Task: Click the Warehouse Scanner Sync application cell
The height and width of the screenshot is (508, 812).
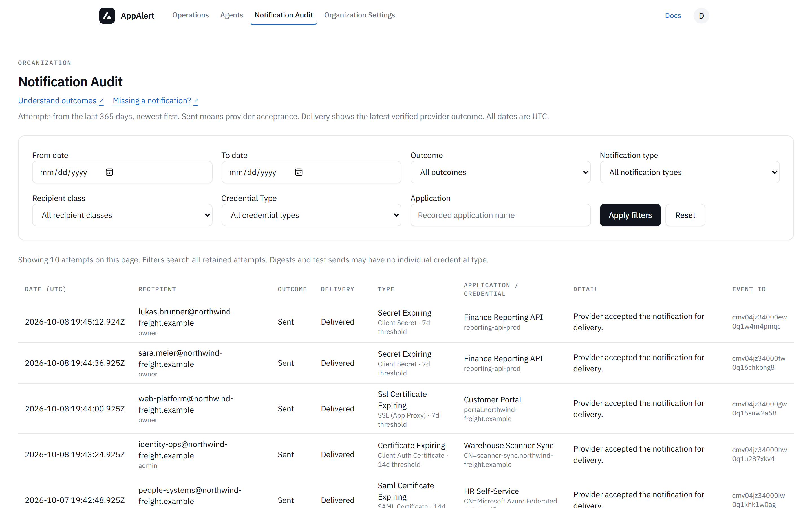Action: (x=509, y=446)
